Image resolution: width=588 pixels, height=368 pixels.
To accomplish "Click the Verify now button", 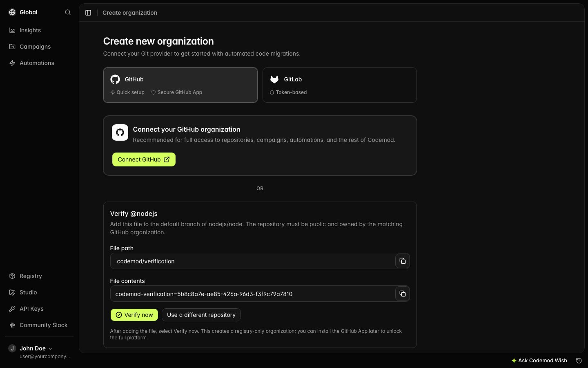I will [x=134, y=315].
